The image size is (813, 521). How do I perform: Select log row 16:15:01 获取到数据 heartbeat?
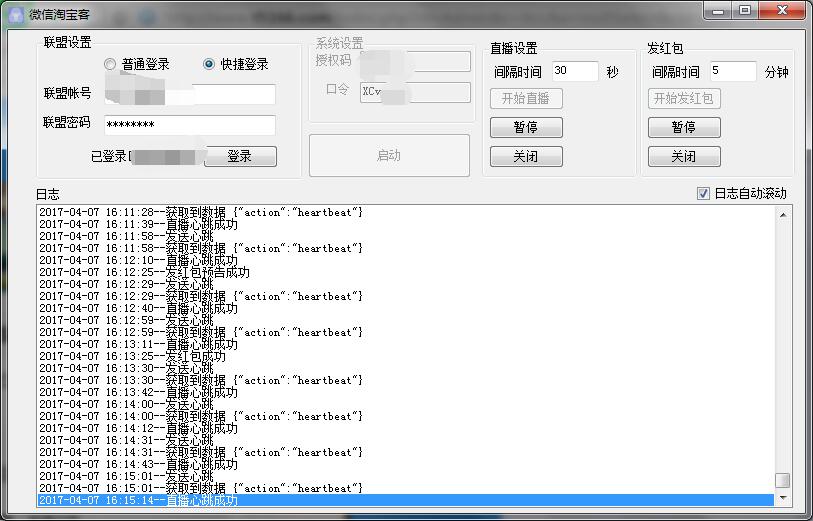click(x=405, y=488)
